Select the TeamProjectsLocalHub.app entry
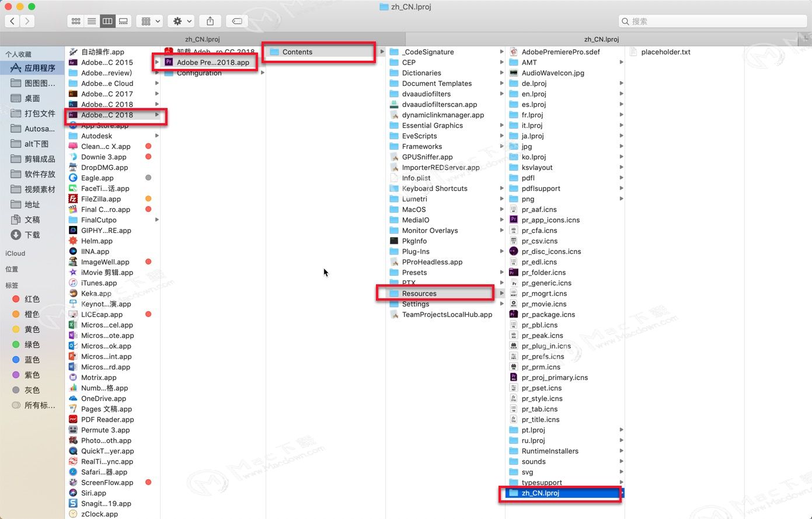The image size is (812, 519). (x=447, y=315)
